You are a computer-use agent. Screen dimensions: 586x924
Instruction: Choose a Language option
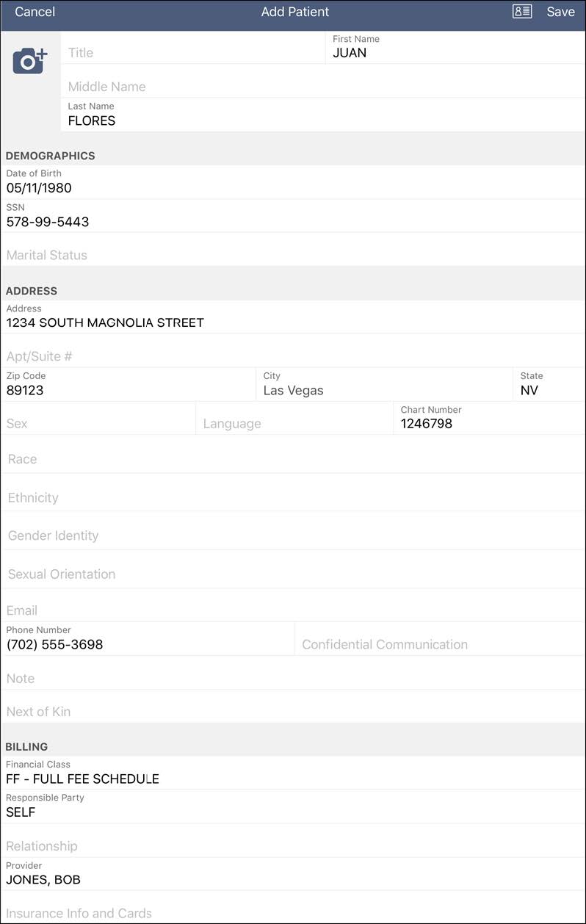[294, 424]
